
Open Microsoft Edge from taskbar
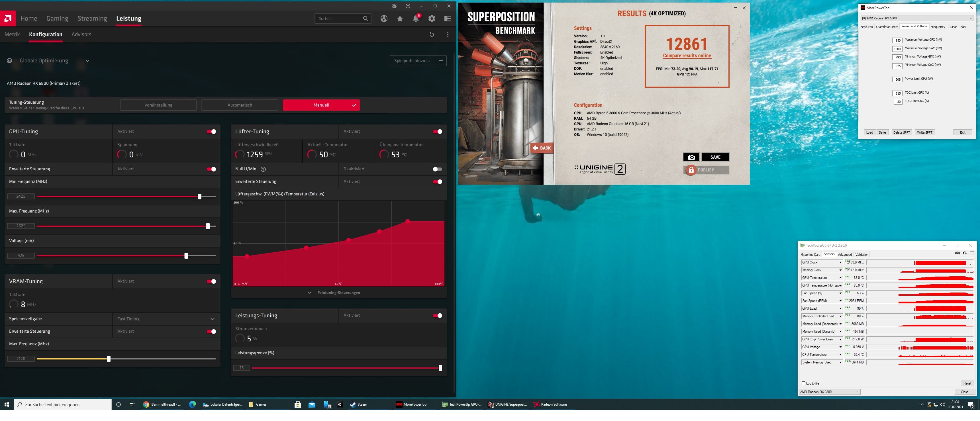[193, 404]
